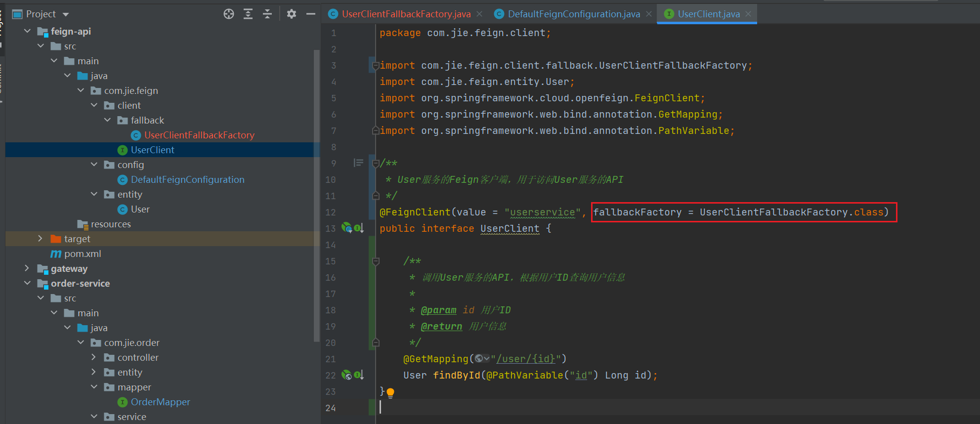Click the gateway module folder icon
This screenshot has width=980, height=424.
tap(43, 269)
